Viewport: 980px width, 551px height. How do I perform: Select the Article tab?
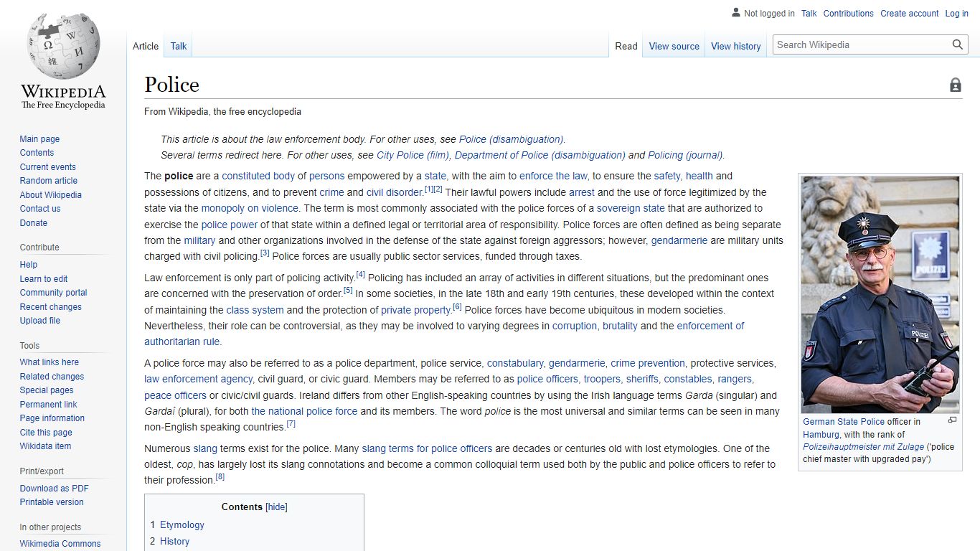[146, 46]
